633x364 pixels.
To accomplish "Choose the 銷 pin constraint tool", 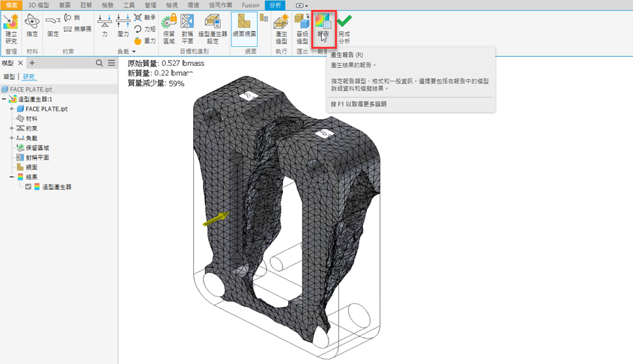I will point(73,17).
